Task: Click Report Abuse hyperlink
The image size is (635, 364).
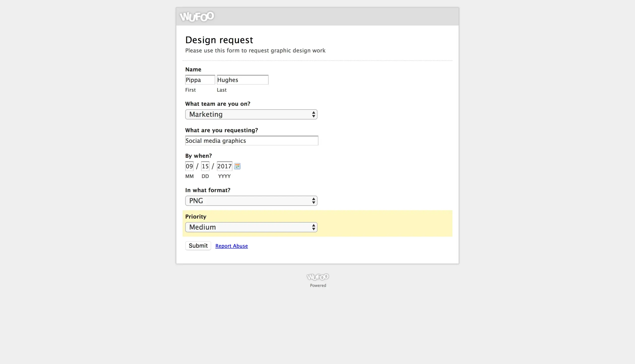Action: click(232, 245)
